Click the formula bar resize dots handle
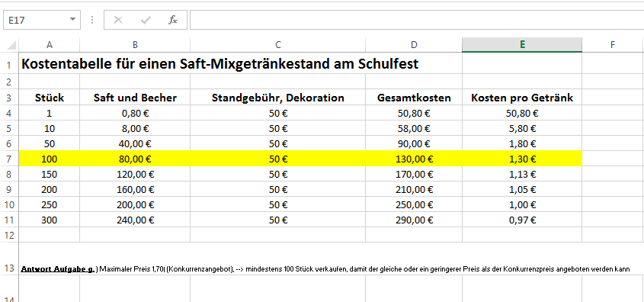Image resolution: width=644 pixels, height=302 pixels. tap(92, 20)
